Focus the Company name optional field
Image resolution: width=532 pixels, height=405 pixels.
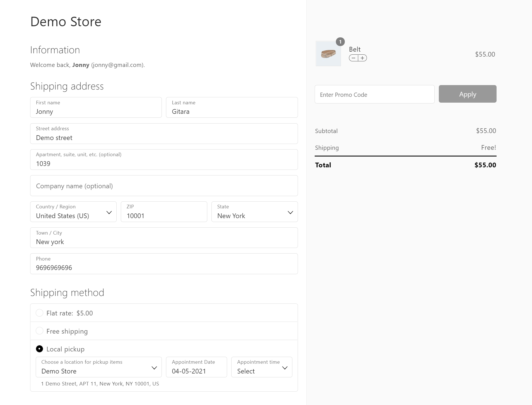(164, 186)
